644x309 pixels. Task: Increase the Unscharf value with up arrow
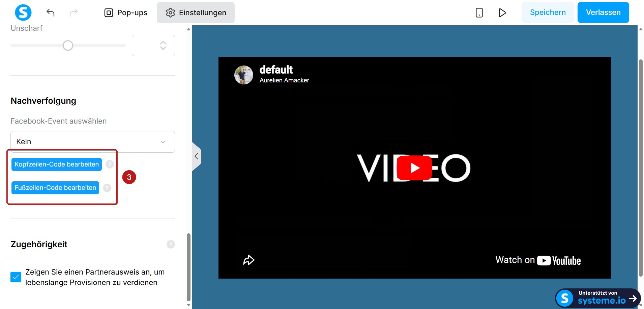coord(163,43)
